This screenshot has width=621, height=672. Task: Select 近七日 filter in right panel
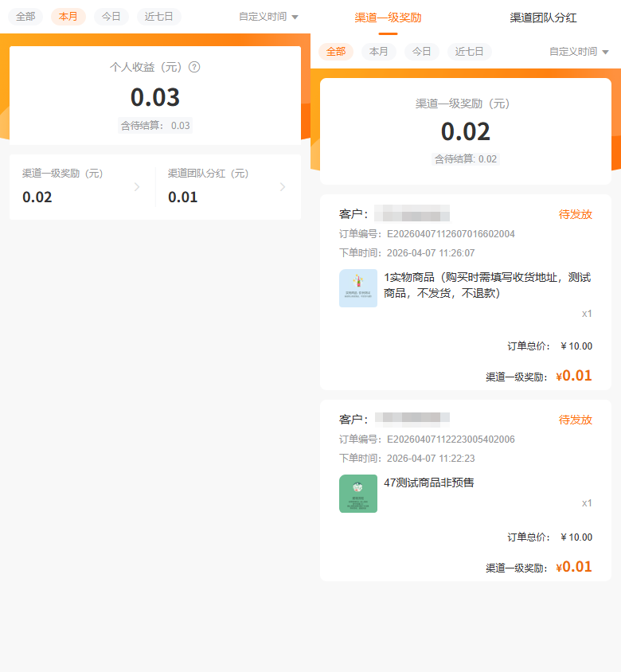[469, 52]
